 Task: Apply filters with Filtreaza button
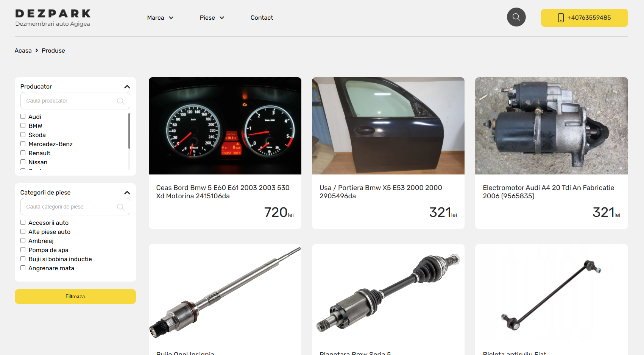pos(75,296)
